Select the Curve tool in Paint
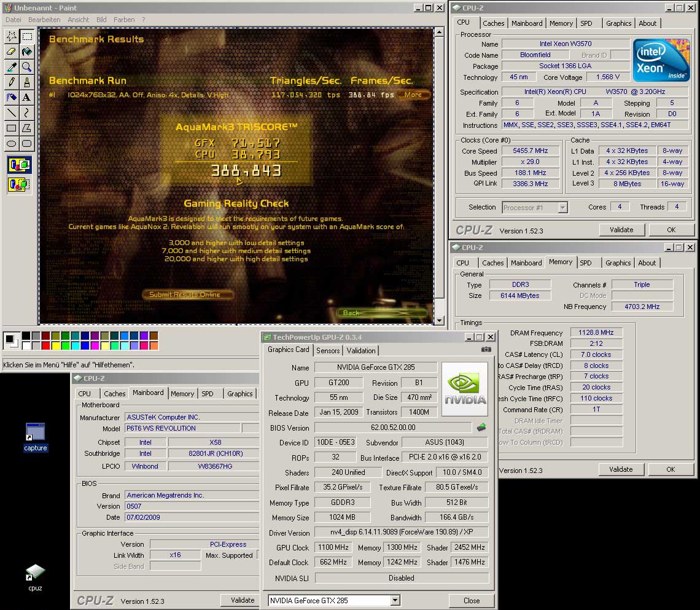Screen dimensions: 700x610 coord(27,112)
